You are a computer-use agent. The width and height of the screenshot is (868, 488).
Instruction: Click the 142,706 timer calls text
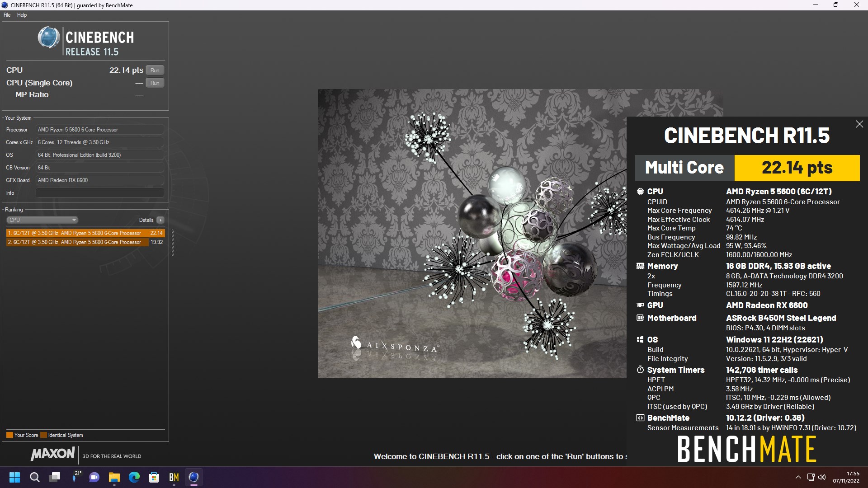click(x=762, y=370)
